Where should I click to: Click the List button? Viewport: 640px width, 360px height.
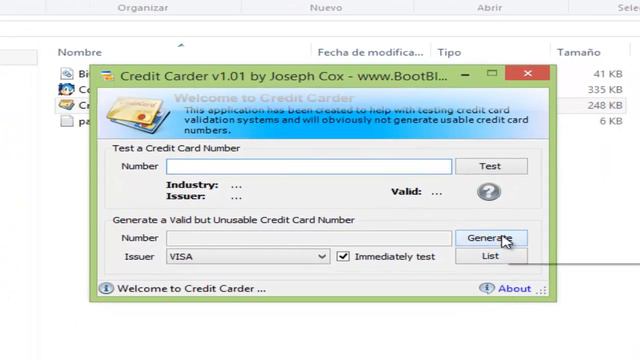pyautogui.click(x=491, y=256)
